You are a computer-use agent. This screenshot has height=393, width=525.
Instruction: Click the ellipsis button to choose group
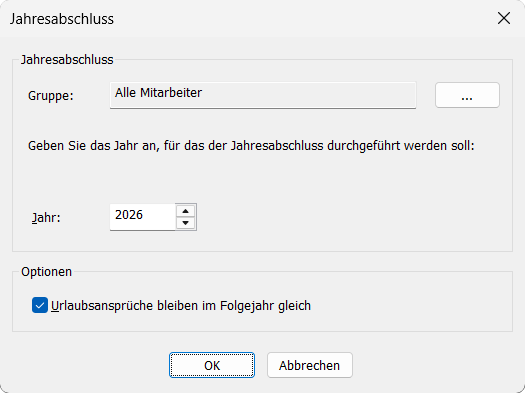(467, 95)
